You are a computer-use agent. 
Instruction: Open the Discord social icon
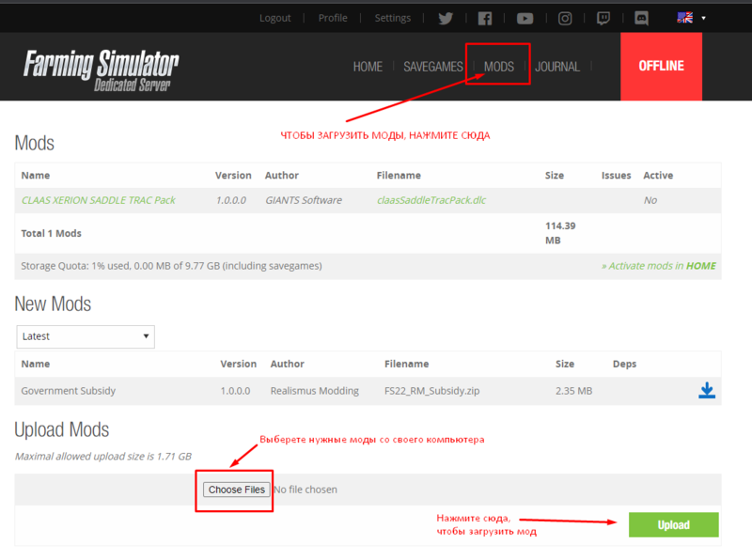tap(641, 18)
